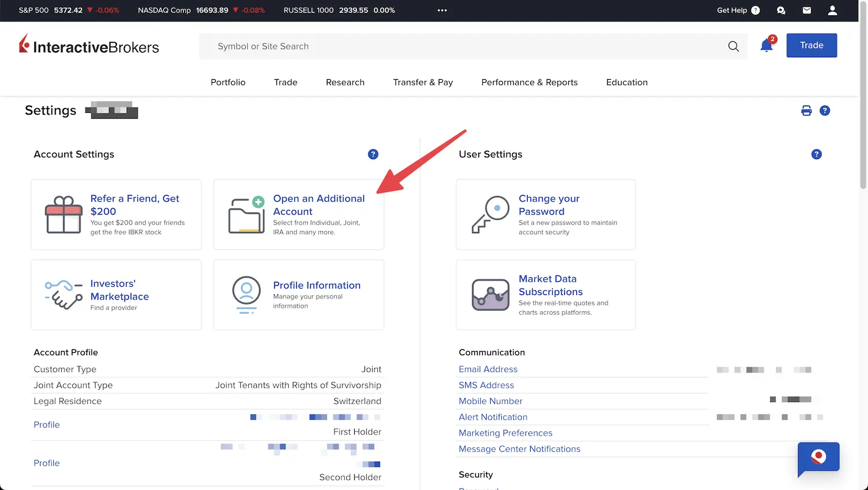868x490 pixels.
Task: Click the Get Help text
Action: 731,10
